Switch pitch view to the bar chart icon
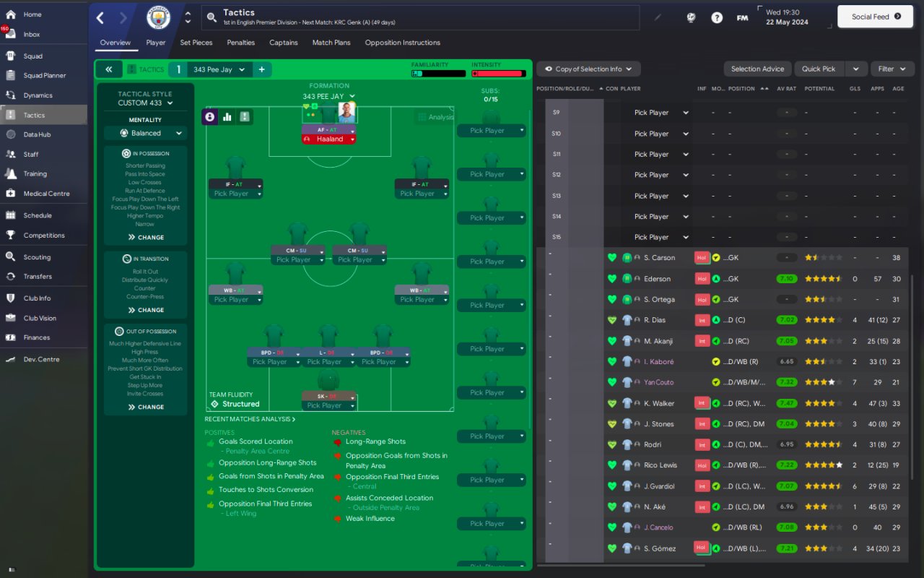This screenshot has height=578, width=924. 227,116
